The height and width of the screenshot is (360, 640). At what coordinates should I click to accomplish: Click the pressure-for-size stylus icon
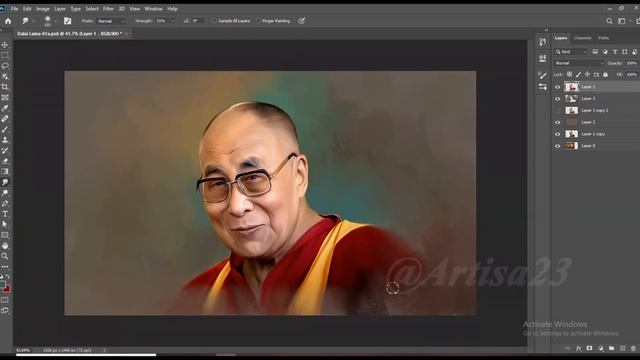pos(302,21)
